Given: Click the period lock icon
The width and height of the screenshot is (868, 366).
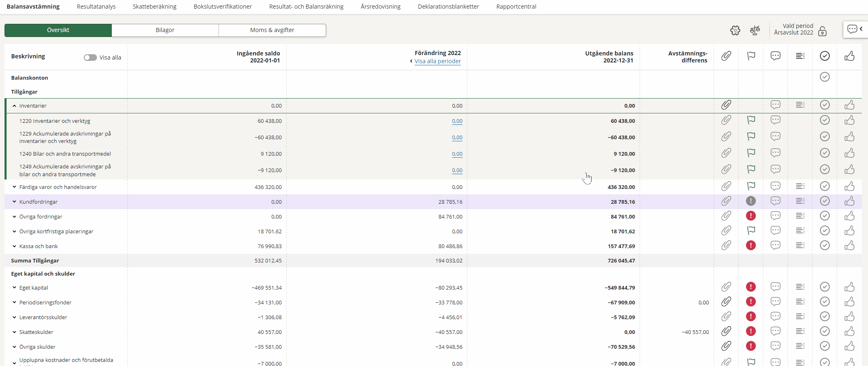Looking at the screenshot, I should point(822,32).
